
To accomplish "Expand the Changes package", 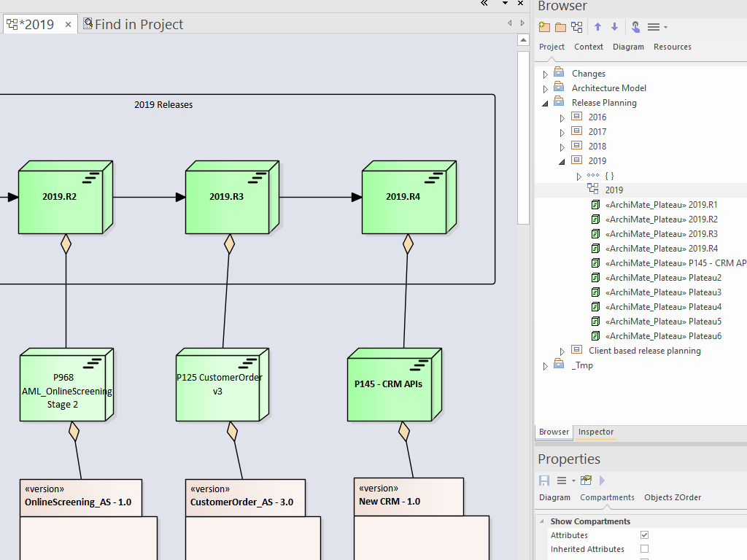I will (546, 74).
